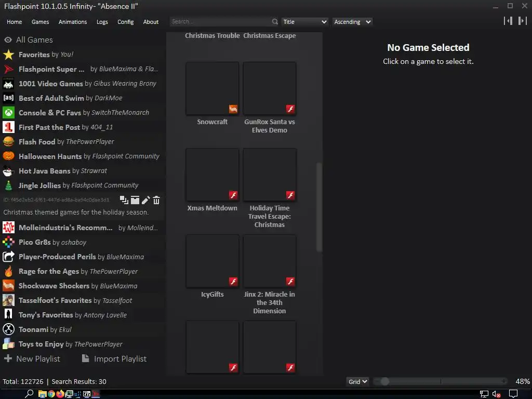The width and height of the screenshot is (532, 399).
Task: Open Firefox from the taskbar
Action: pos(60,394)
